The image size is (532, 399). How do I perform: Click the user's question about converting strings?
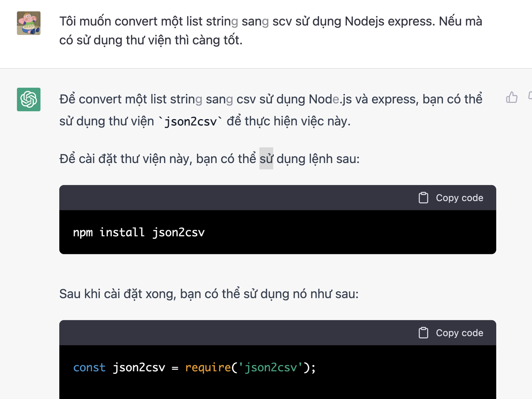pyautogui.click(x=258, y=31)
